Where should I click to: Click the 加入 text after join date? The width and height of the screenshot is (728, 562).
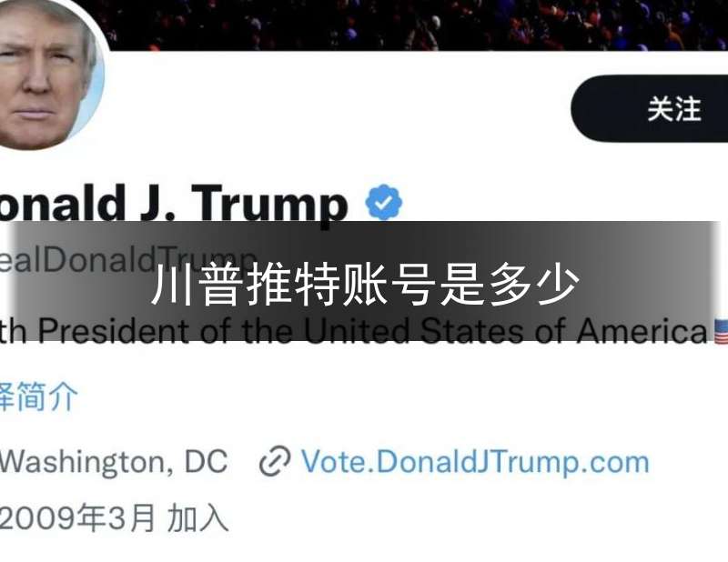click(197, 518)
